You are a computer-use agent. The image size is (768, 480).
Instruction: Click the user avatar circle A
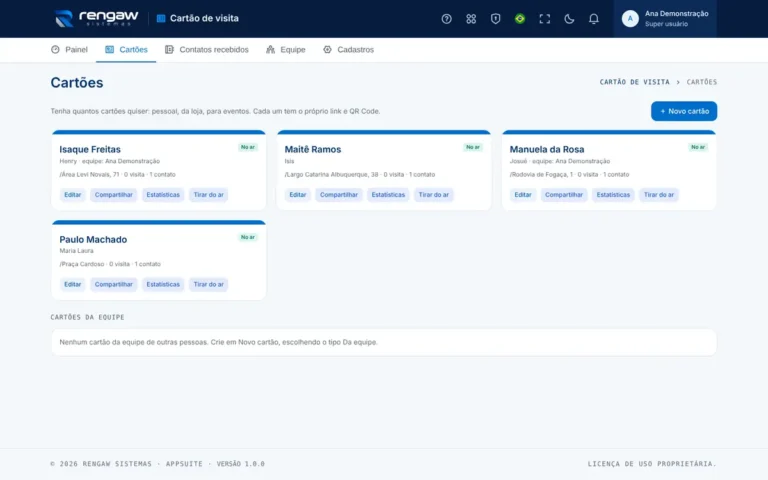[630, 19]
